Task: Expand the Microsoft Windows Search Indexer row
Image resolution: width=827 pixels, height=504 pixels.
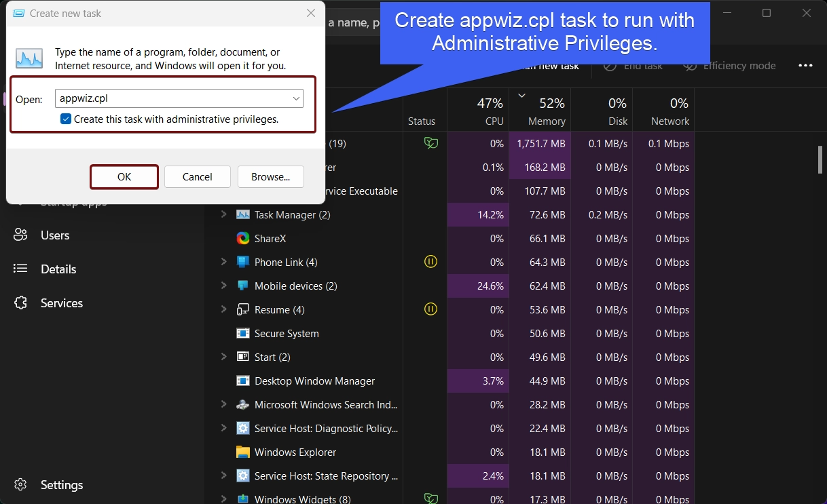Action: (223, 404)
